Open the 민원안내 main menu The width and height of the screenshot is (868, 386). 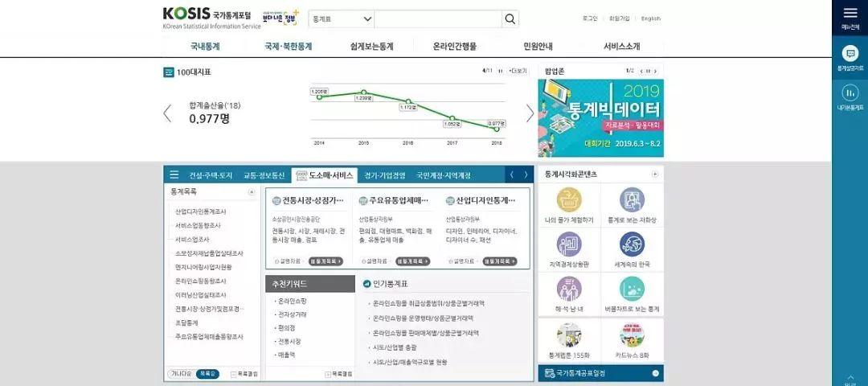click(x=538, y=47)
